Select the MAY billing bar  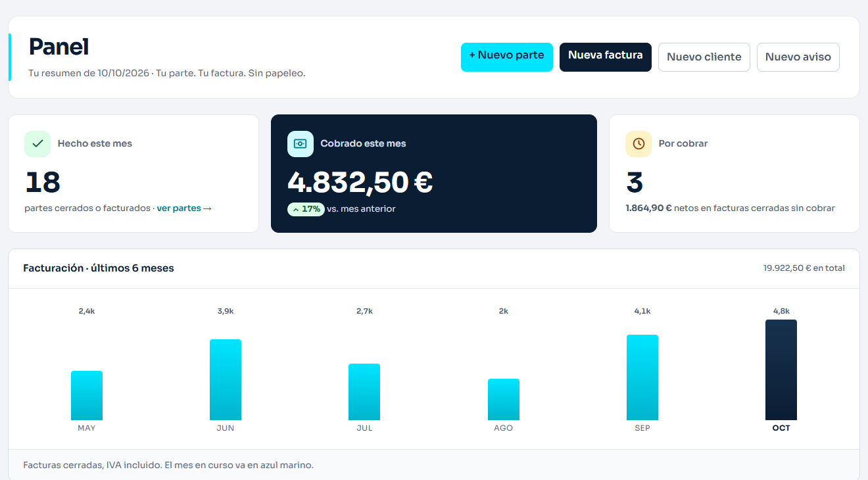coord(87,395)
